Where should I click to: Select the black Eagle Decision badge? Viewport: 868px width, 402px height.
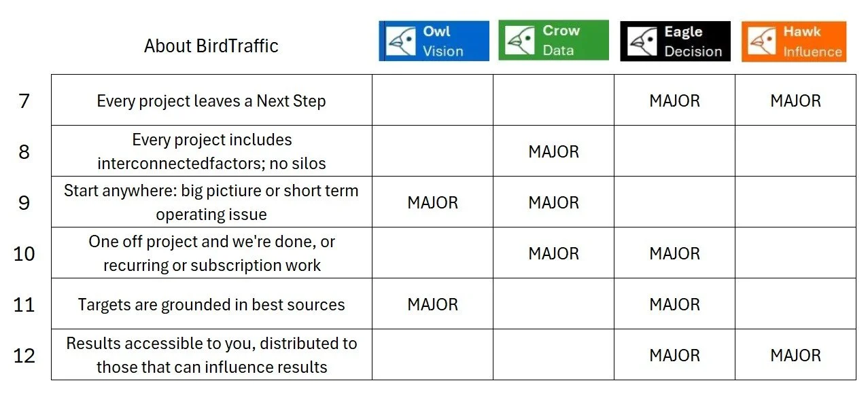pyautogui.click(x=675, y=41)
